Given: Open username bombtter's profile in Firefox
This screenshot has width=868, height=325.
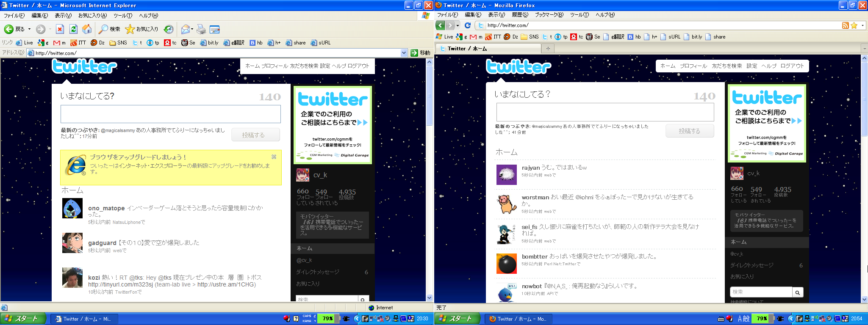Looking at the screenshot, I should [535, 256].
